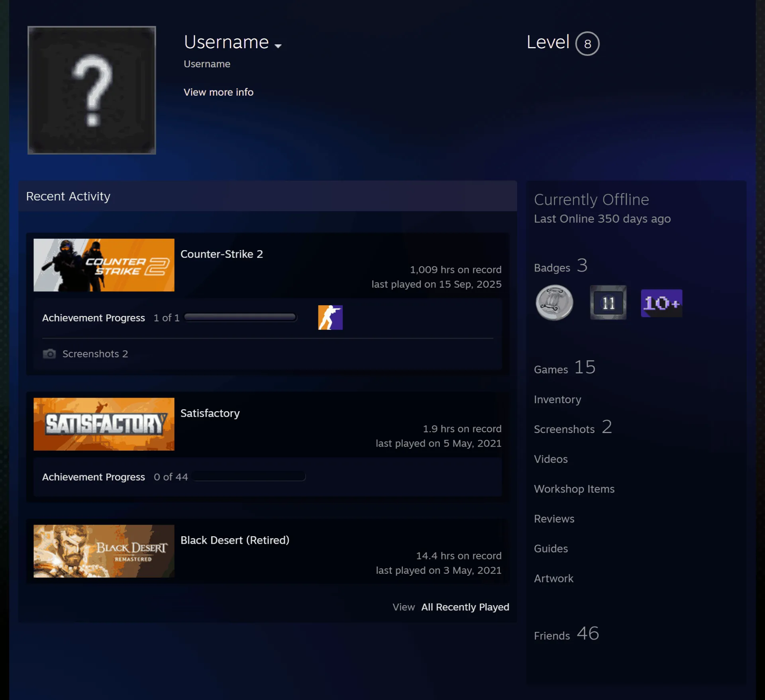Viewport: 765px width, 700px height.
Task: Click '14.4 hrs on record' text
Action: pyautogui.click(x=459, y=556)
